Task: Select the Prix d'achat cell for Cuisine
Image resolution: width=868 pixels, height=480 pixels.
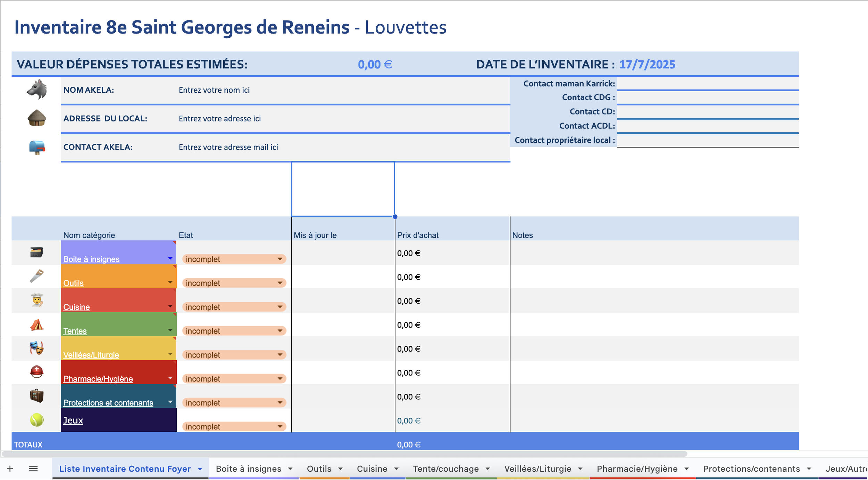Action: point(452,301)
